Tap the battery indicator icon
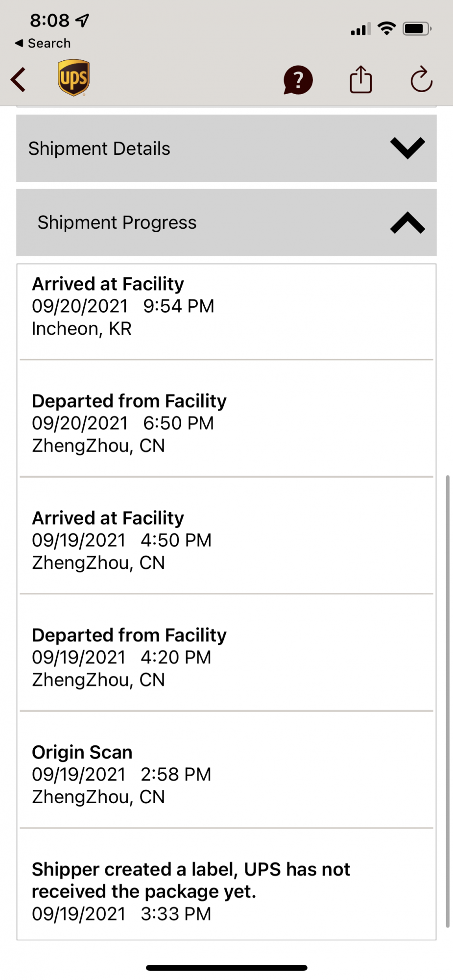453x980 pixels. [x=417, y=29]
